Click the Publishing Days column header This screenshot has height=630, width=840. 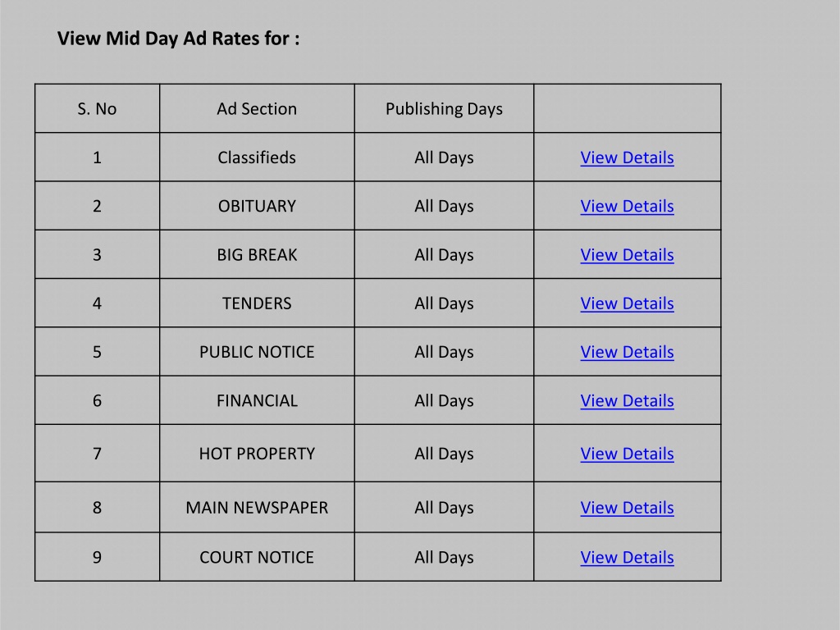coord(444,109)
